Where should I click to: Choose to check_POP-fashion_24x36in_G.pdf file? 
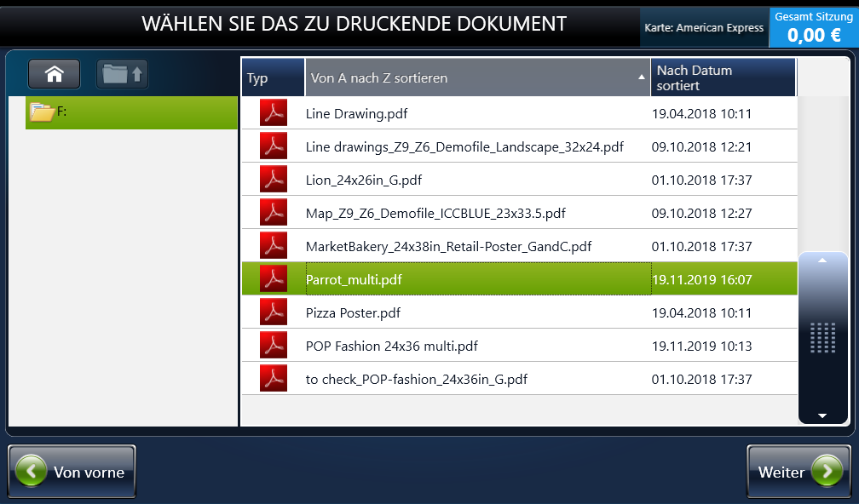click(416, 379)
